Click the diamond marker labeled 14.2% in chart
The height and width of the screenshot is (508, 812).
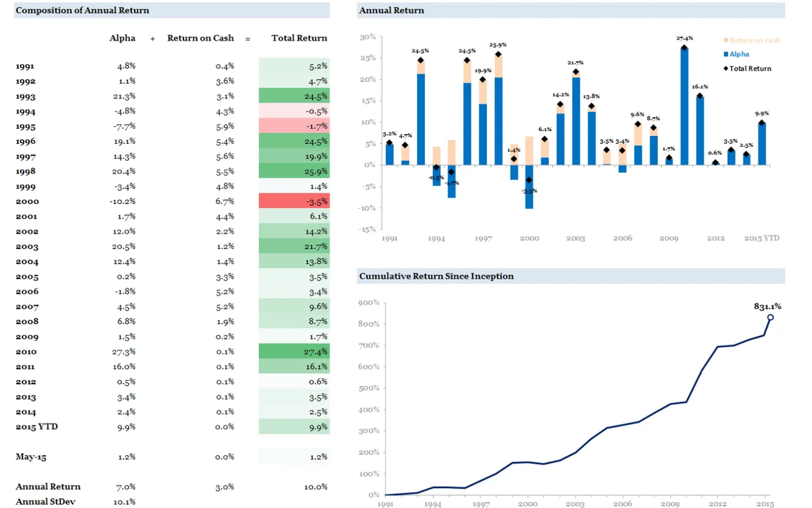click(x=560, y=104)
